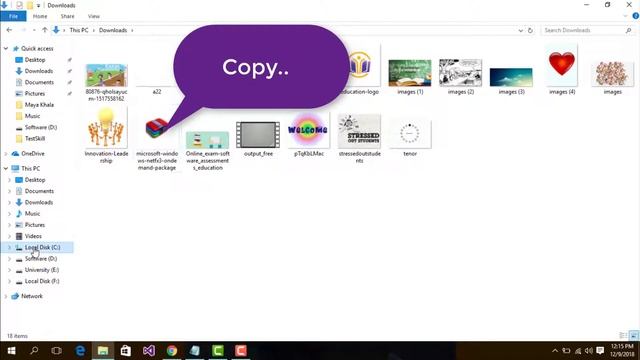This screenshot has width=640, height=360.
Task: Open the Windows Start menu
Action: (11, 351)
